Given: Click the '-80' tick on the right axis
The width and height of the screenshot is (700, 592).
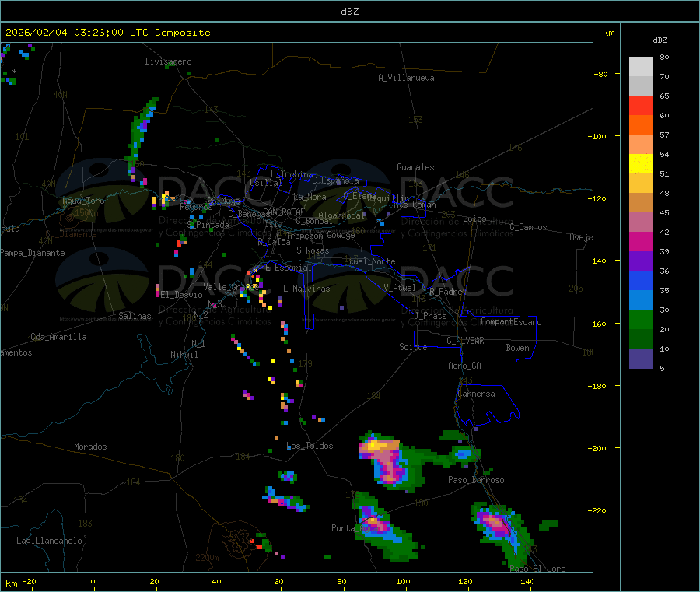Looking at the screenshot, I should (x=601, y=74).
